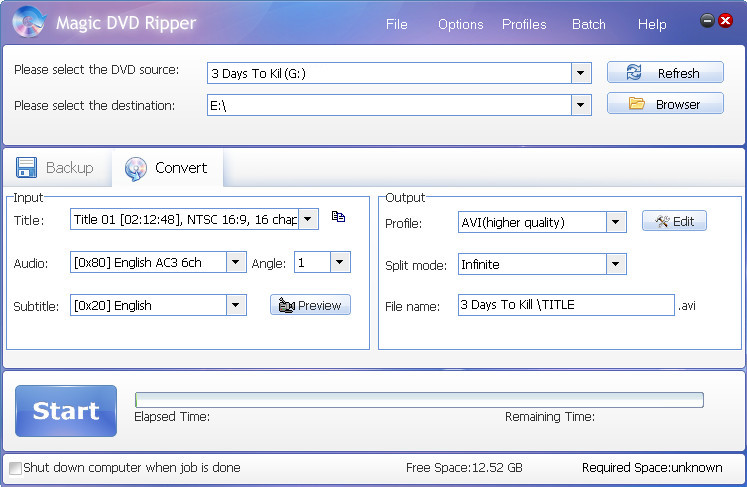Screen dimensions: 747x487
Task: Expand the output Profile dropdown
Action: pos(616,222)
